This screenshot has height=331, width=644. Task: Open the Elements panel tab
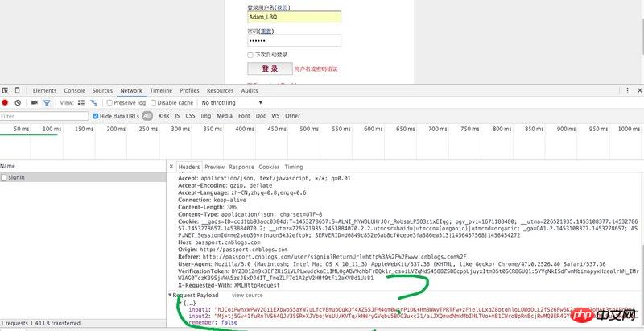pos(45,90)
